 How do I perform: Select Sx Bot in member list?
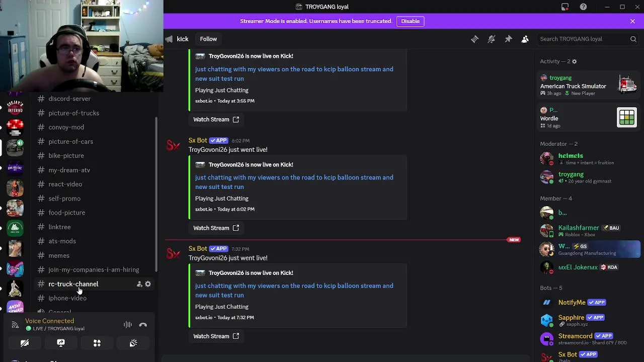coord(589,356)
